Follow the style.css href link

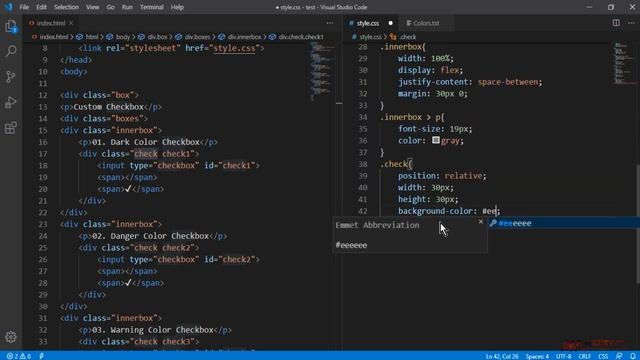pyautogui.click(x=234, y=48)
